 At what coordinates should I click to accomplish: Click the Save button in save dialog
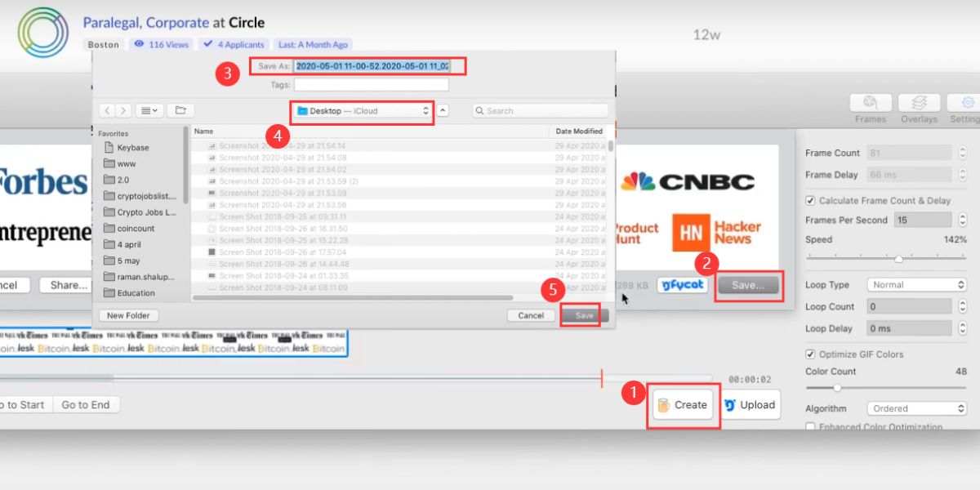pyautogui.click(x=585, y=315)
